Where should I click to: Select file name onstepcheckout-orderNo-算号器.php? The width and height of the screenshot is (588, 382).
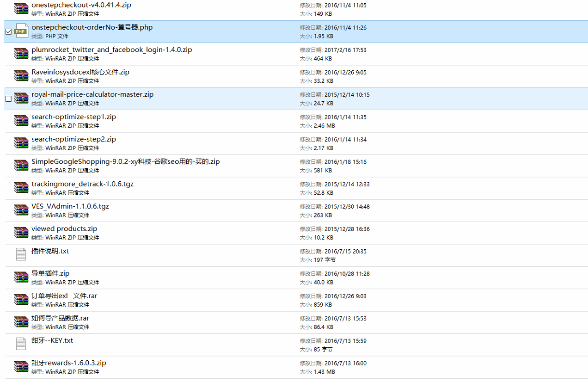click(x=92, y=27)
